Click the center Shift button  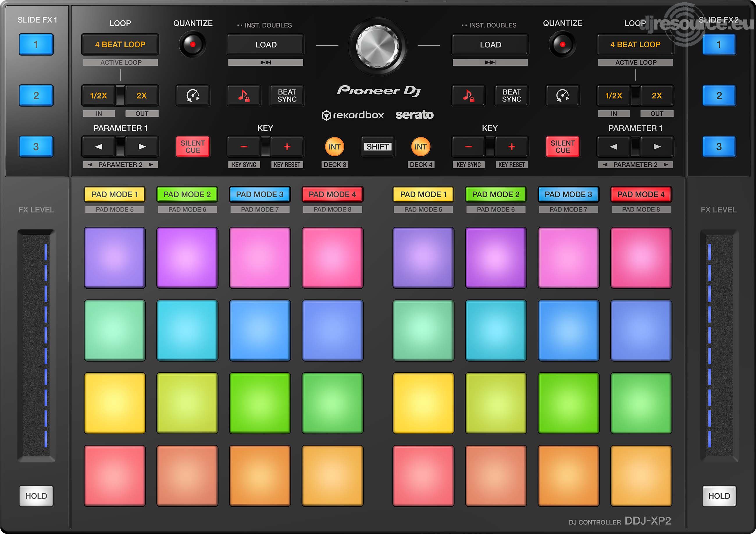pyautogui.click(x=378, y=147)
